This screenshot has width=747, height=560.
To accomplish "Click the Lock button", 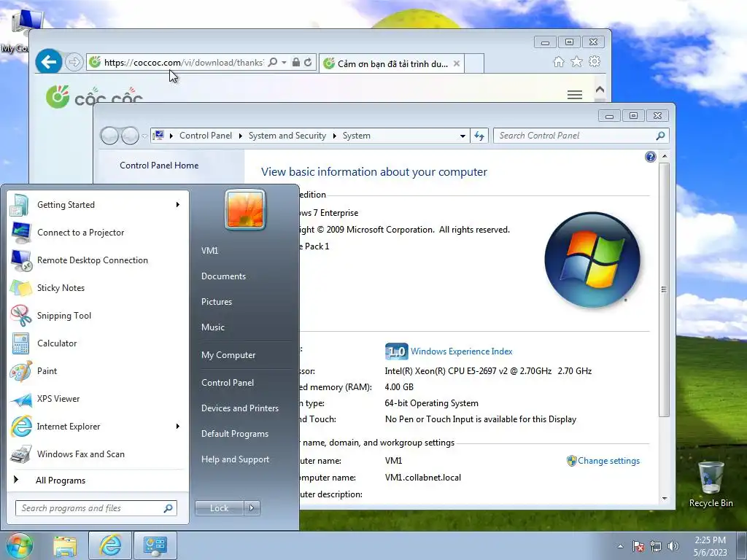I will [x=219, y=508].
